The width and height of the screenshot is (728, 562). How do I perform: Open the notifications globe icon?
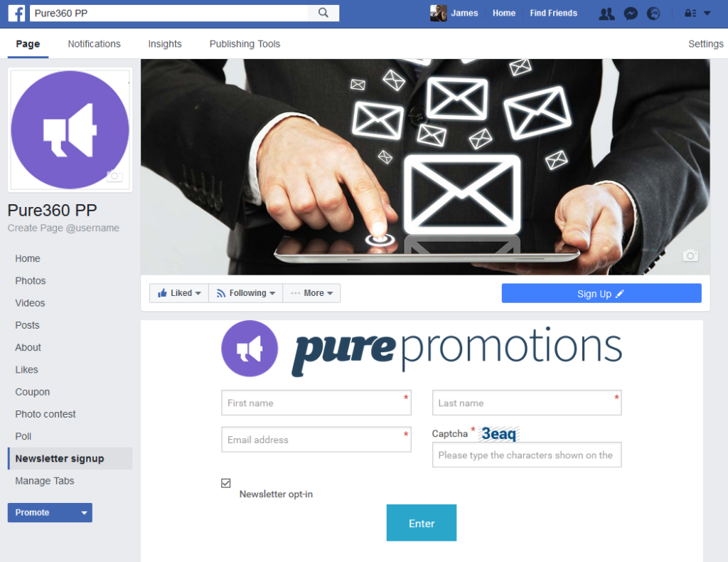[653, 14]
